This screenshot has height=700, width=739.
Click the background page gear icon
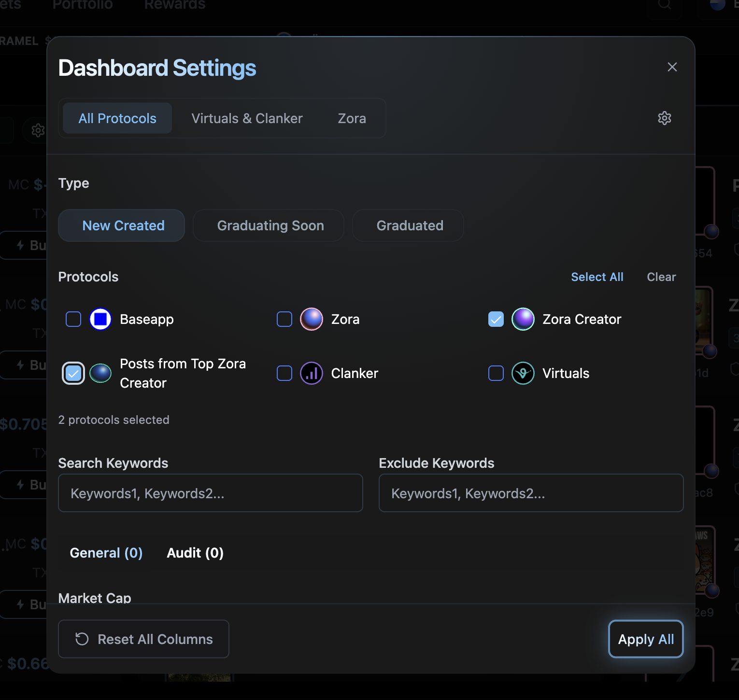click(x=38, y=130)
